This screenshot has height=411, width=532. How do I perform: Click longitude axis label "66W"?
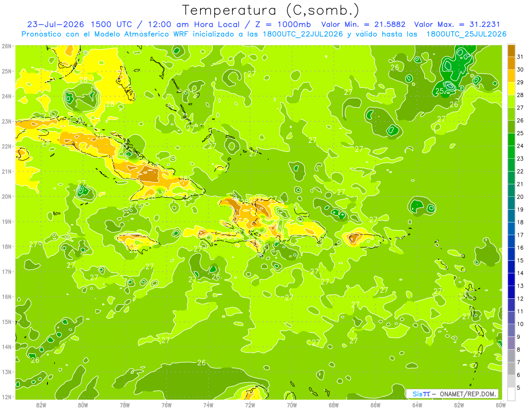tap(375, 405)
